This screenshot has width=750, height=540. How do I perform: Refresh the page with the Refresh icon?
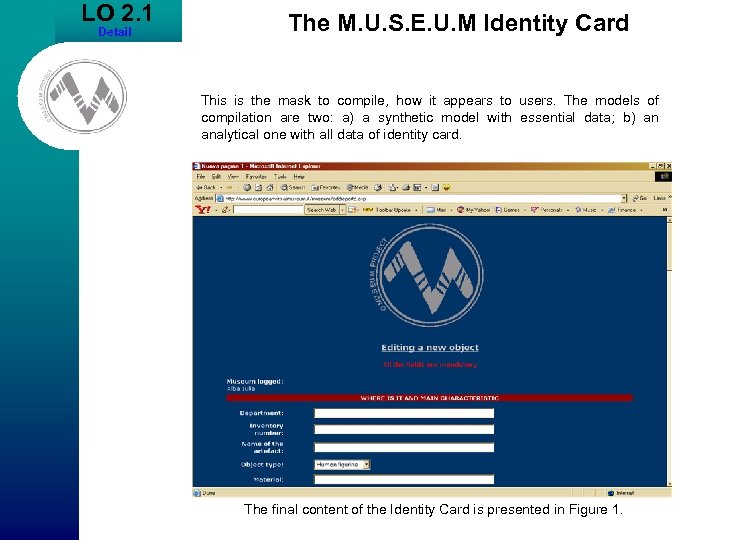pyautogui.click(x=259, y=187)
